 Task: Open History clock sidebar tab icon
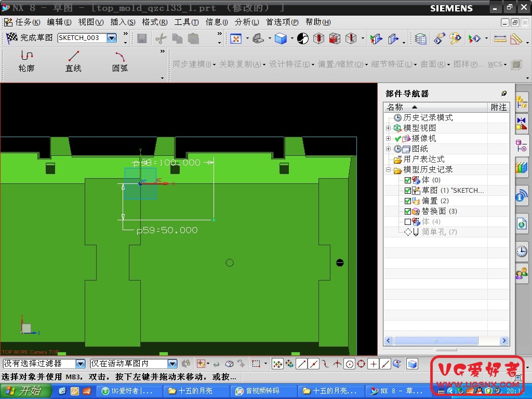coord(522,251)
